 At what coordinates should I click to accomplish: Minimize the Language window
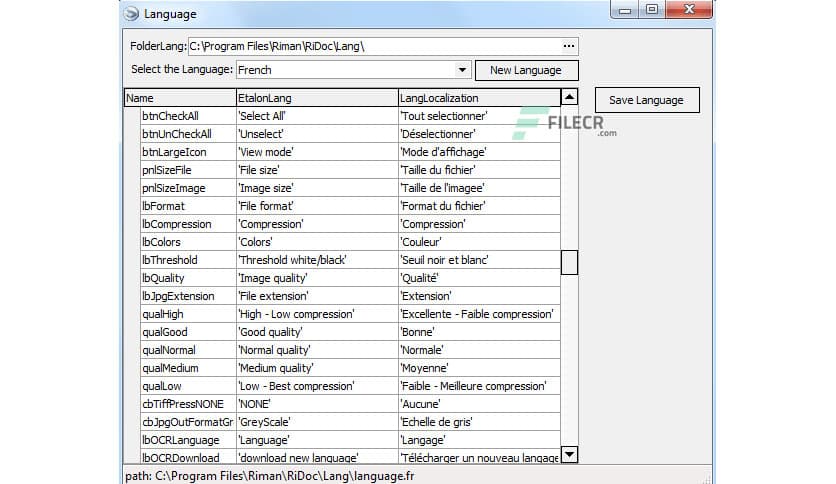coord(625,11)
